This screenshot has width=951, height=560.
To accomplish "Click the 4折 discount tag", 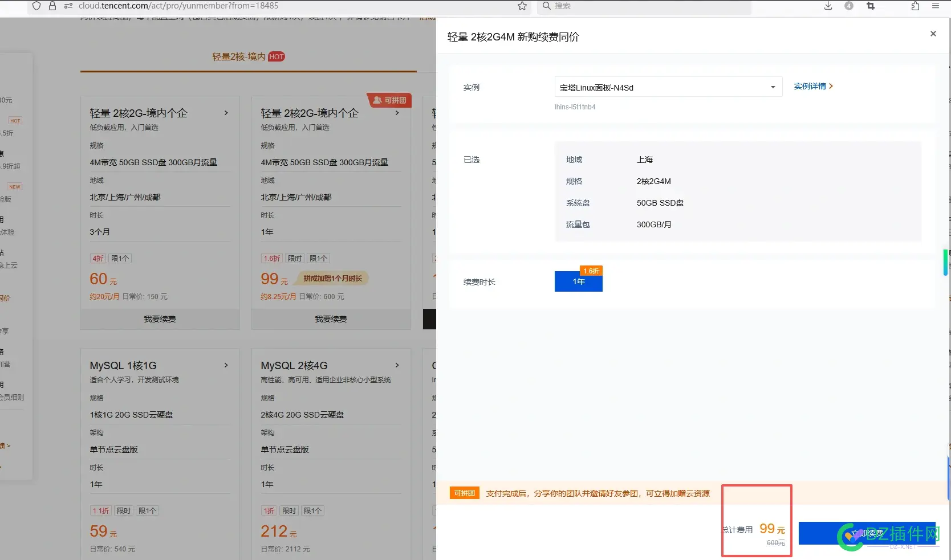I will [x=98, y=258].
